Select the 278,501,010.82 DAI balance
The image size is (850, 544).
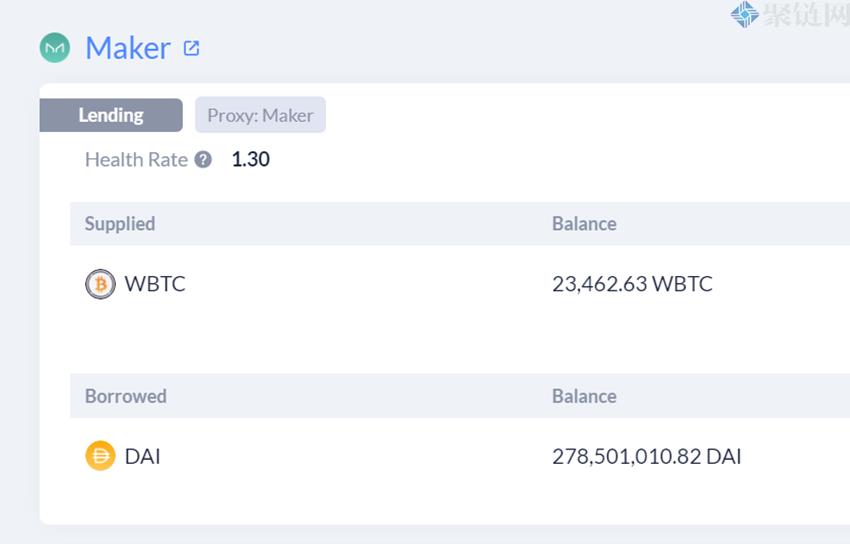pyautogui.click(x=647, y=457)
